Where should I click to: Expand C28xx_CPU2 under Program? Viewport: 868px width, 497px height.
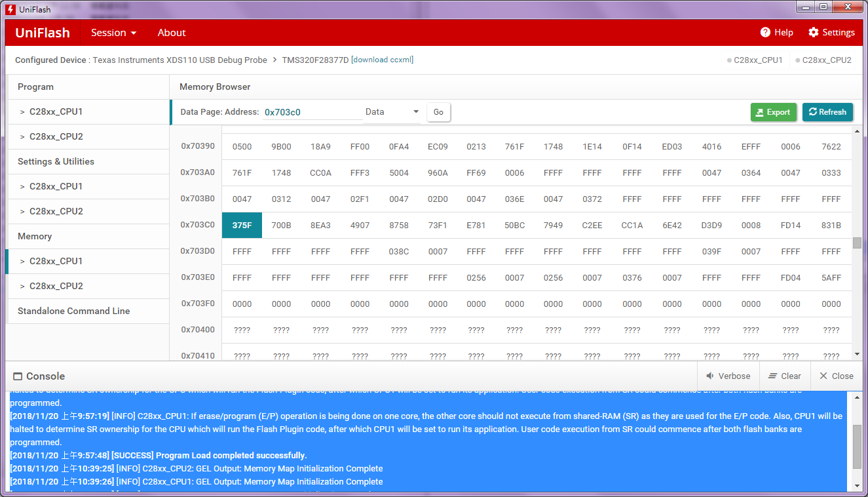pos(88,137)
